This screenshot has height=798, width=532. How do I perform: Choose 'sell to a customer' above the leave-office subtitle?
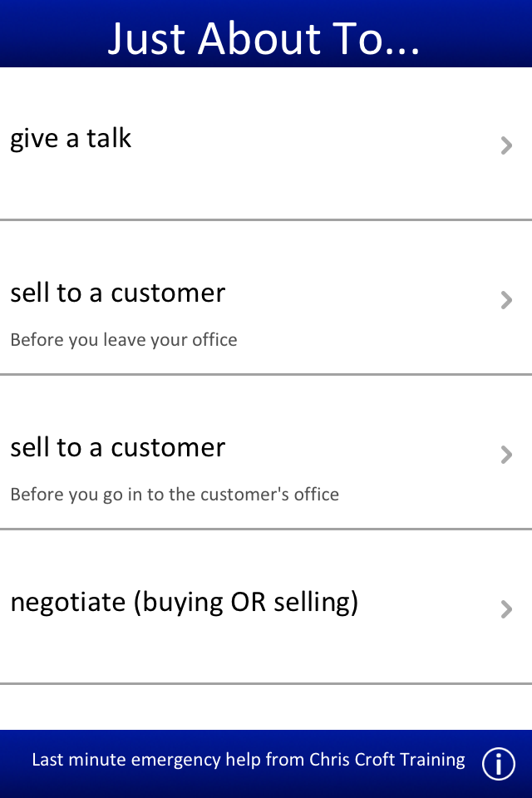(x=117, y=293)
